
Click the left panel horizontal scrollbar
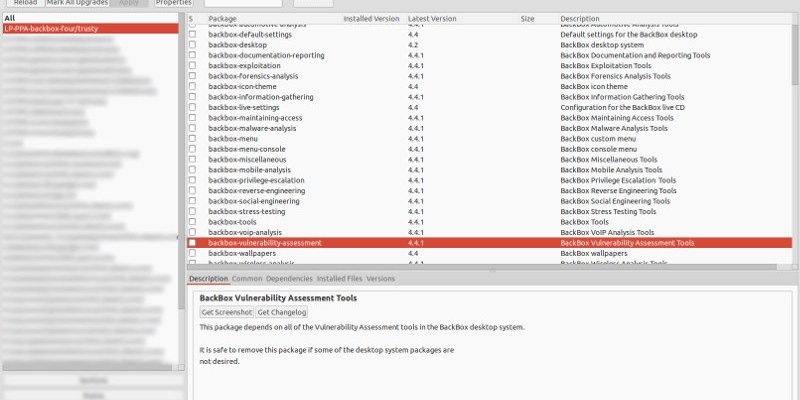click(88, 367)
